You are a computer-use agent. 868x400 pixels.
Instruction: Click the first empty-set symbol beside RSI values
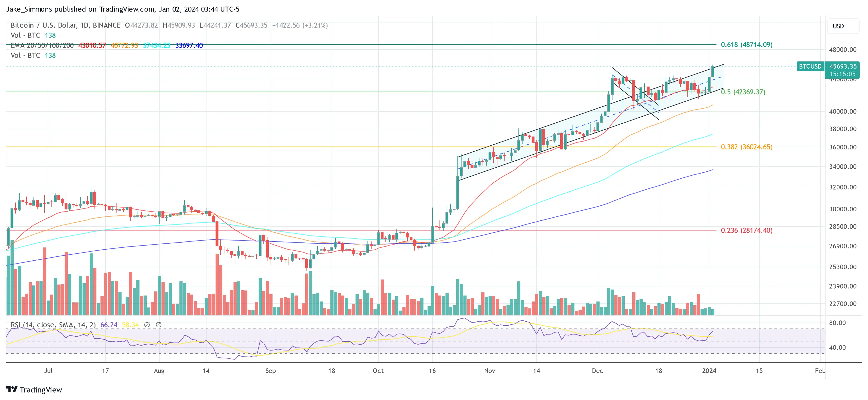[x=147, y=325]
